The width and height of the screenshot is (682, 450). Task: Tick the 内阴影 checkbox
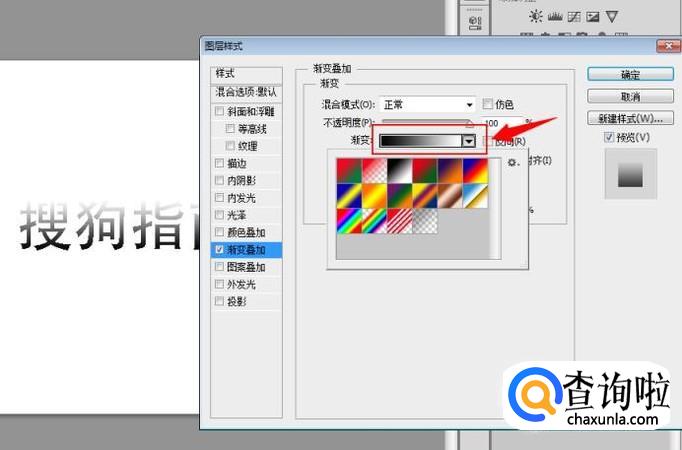point(219,180)
